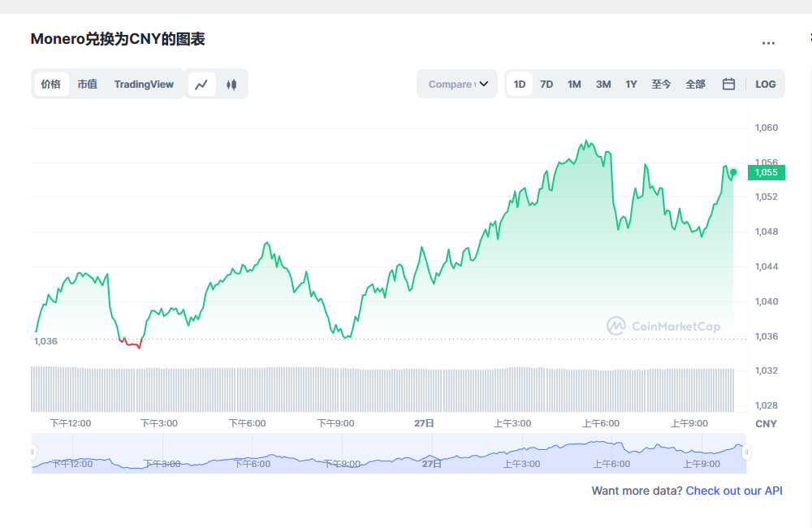Select the 全部 time range
The width and height of the screenshot is (812, 528).
point(696,84)
